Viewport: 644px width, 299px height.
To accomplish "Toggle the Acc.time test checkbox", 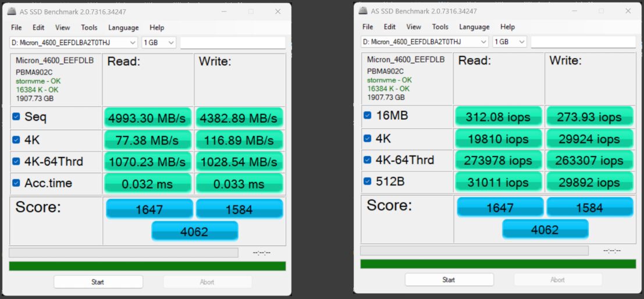I will point(16,183).
